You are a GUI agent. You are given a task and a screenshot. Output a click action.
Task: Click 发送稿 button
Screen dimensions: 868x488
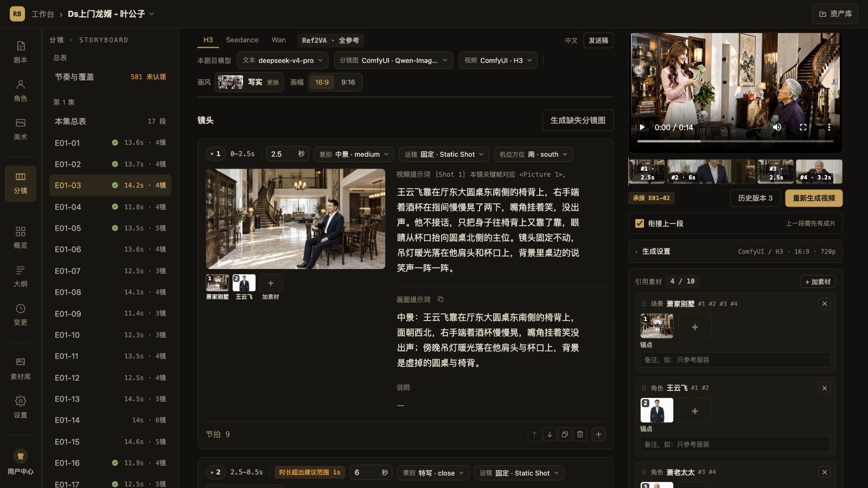pyautogui.click(x=598, y=40)
